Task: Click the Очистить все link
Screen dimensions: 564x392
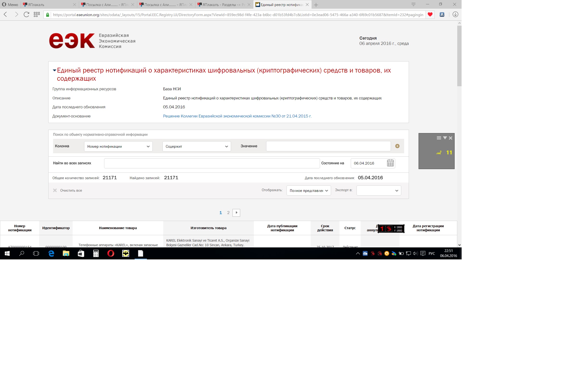Action: (71, 190)
